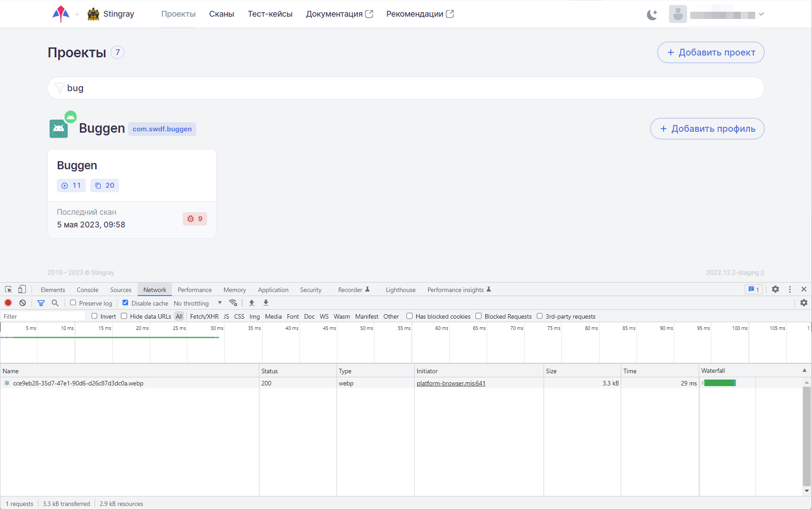Image resolution: width=812 pixels, height=510 pixels.
Task: Enable the Preserve log checkbox
Action: [73, 303]
